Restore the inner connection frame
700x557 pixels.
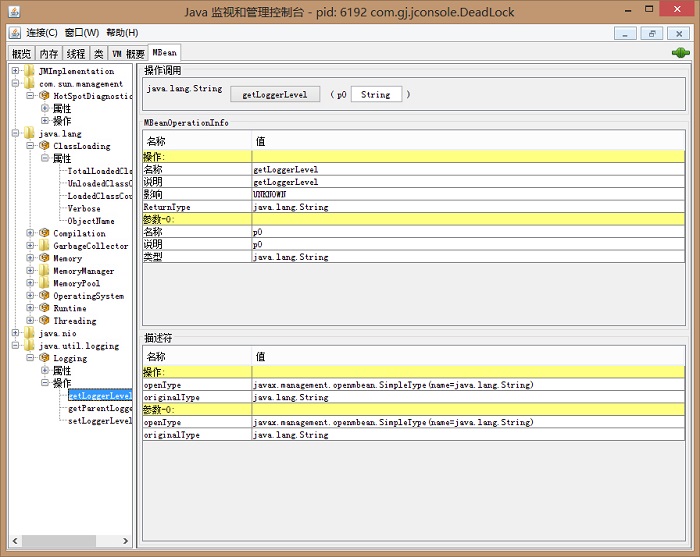click(x=652, y=33)
